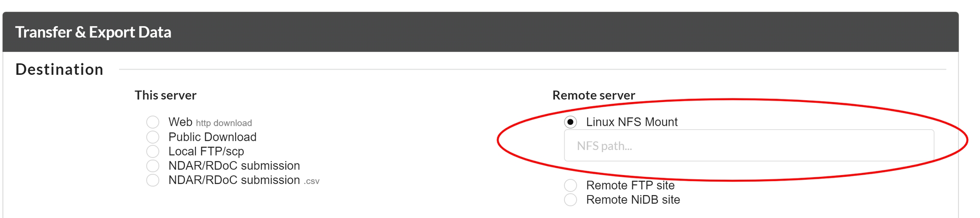The height and width of the screenshot is (218, 980).
Task: Toggle the Linux NFS Mount radio button
Action: pyautogui.click(x=570, y=122)
